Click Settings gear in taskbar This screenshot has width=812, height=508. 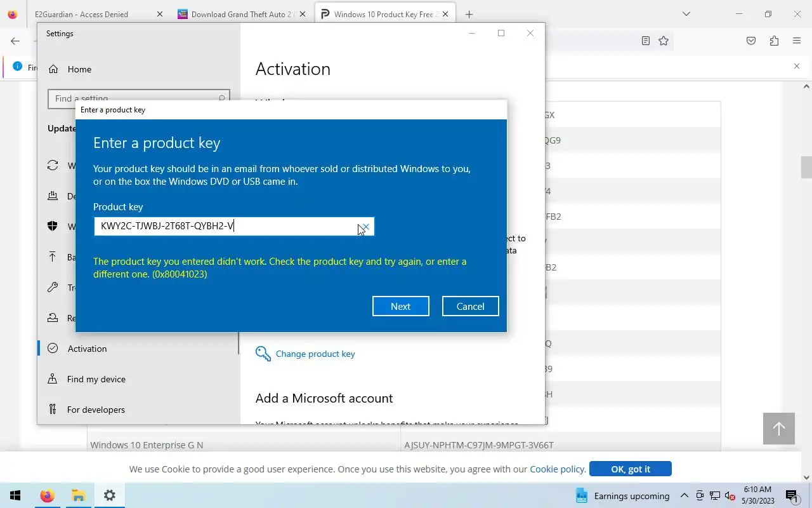pyautogui.click(x=109, y=495)
